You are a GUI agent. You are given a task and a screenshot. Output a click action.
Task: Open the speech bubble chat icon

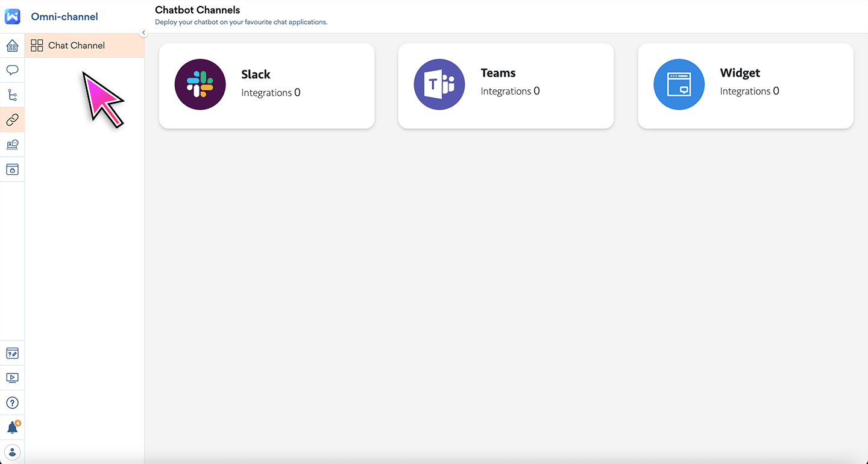tap(12, 70)
